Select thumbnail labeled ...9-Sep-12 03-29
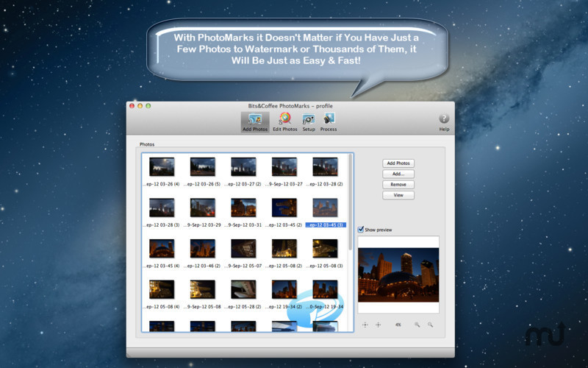This screenshot has width=588, height=368. coord(203,208)
